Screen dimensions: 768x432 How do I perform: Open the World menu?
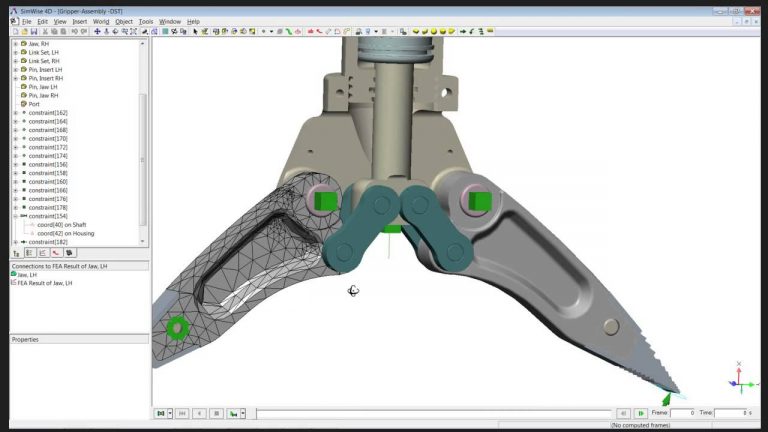pyautogui.click(x=101, y=22)
